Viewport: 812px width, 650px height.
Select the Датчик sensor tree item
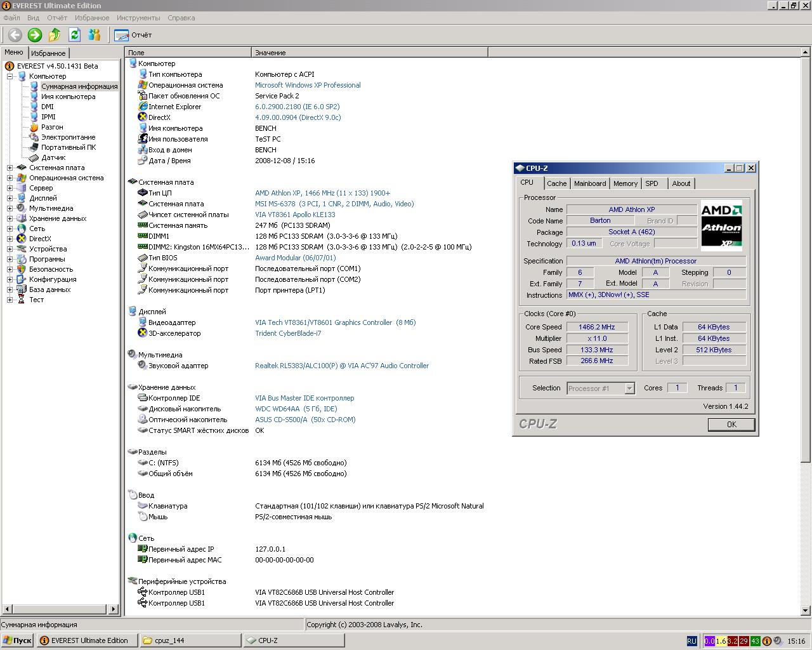pos(53,157)
